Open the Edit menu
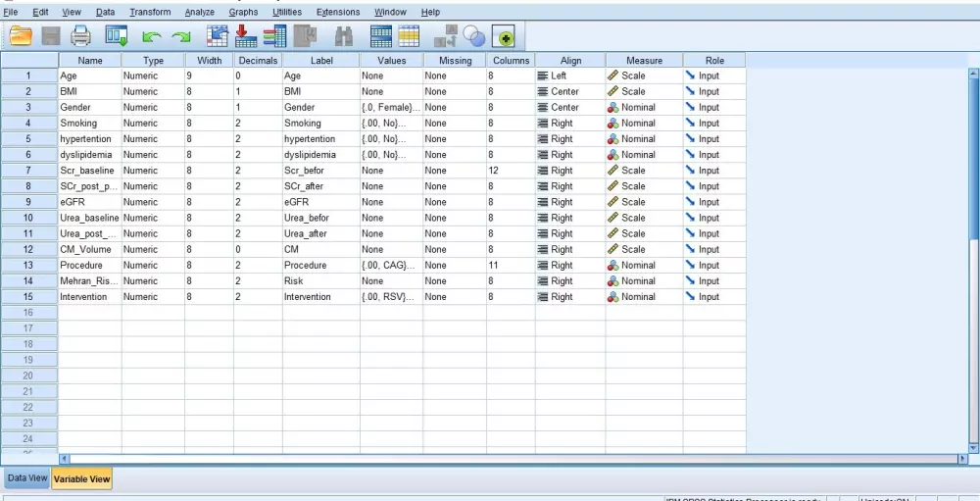This screenshot has width=980, height=501. 40,12
